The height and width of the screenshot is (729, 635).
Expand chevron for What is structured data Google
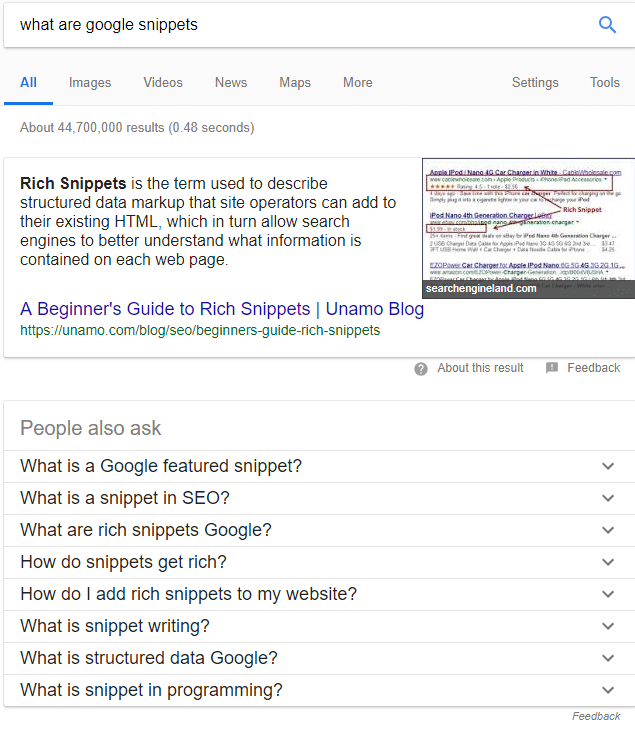[608, 658]
